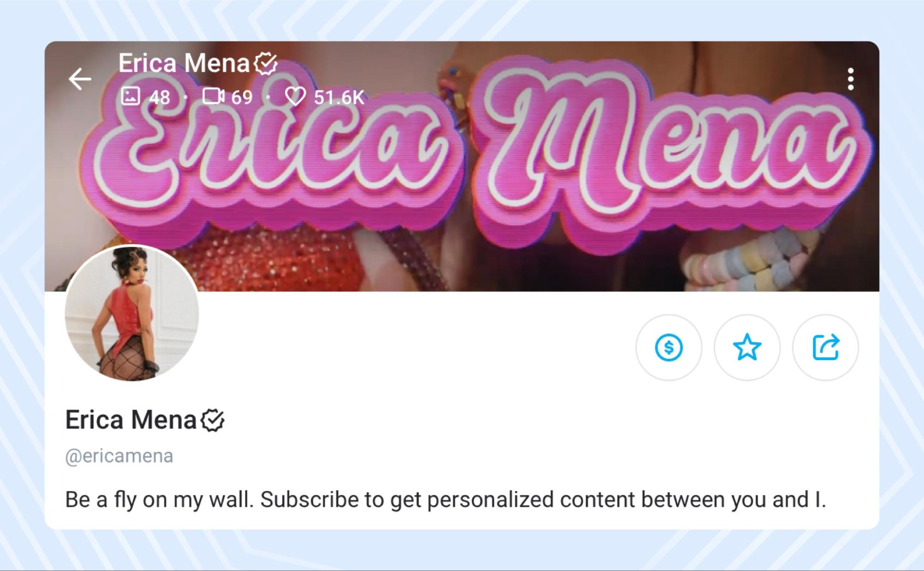Screen dimensions: 924x571
Task: Go back with the left arrow
Action: (x=80, y=79)
